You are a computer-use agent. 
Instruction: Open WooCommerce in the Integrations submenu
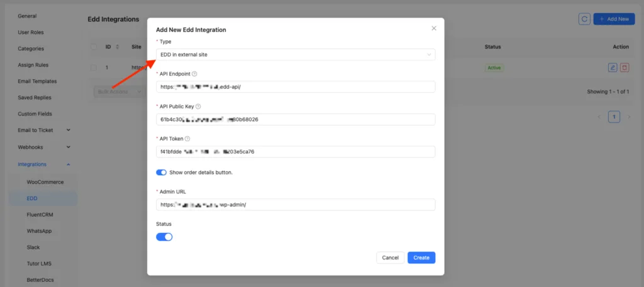point(45,181)
